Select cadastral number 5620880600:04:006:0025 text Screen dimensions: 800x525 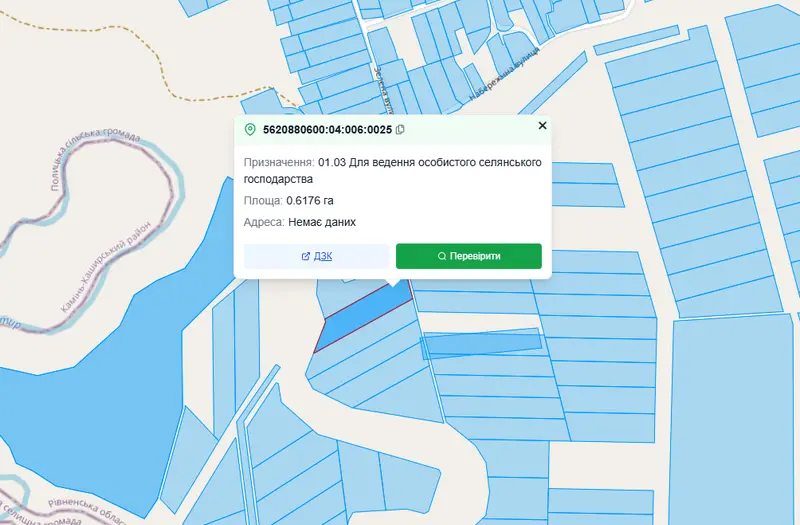point(328,130)
